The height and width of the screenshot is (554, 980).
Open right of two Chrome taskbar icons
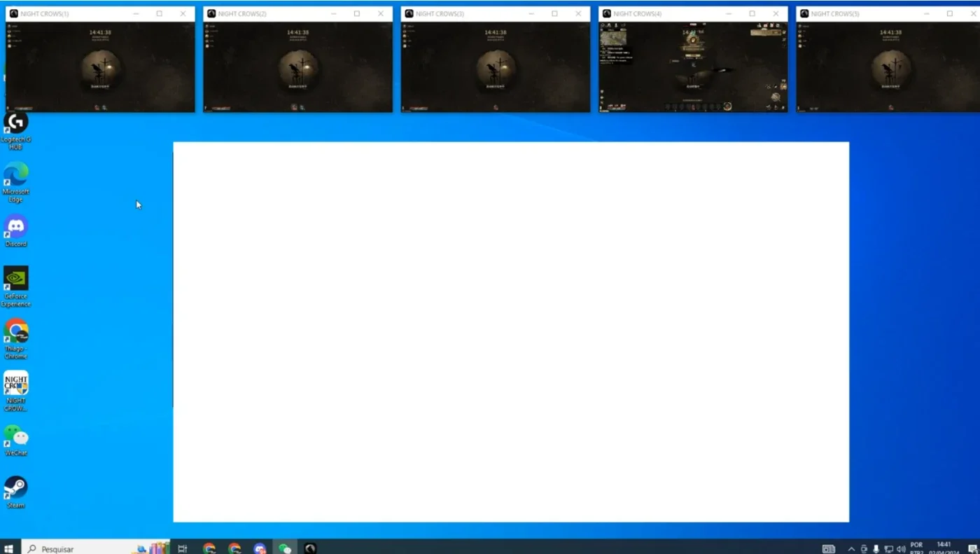(234, 548)
